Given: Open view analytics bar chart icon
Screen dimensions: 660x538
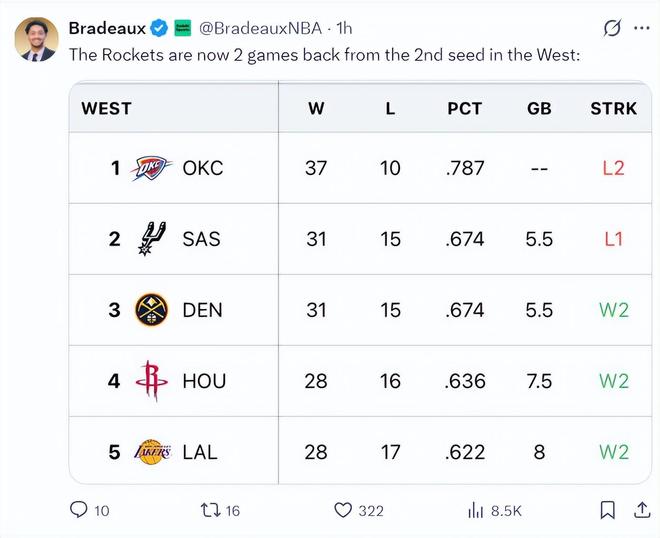Looking at the screenshot, I should click(x=476, y=510).
